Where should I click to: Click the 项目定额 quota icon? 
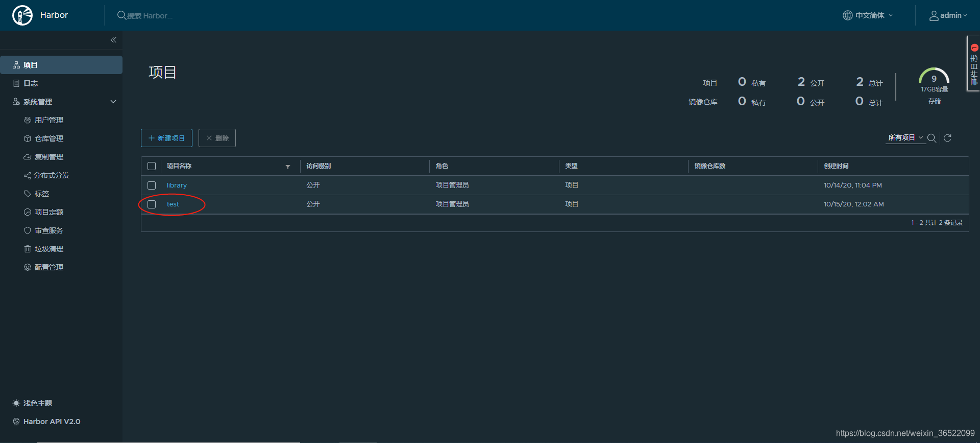(x=28, y=212)
